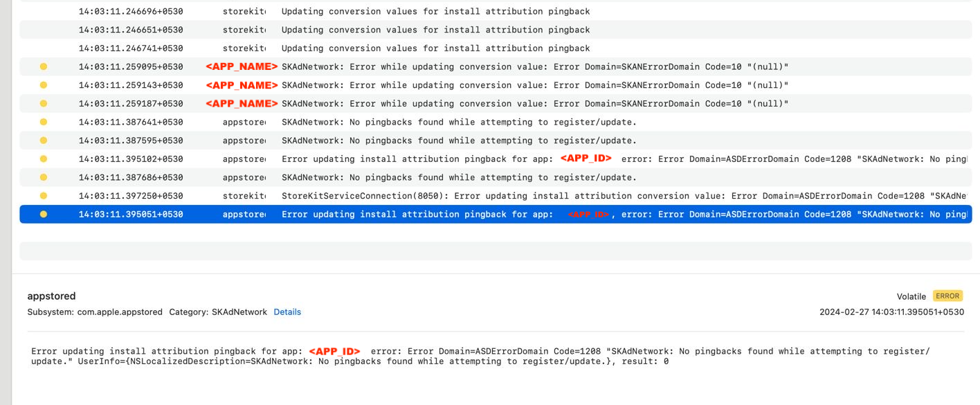Select the yellow dot beside the 14:03:11.259187 entry
Image resolution: width=980 pixels, height=405 pixels.
[x=43, y=104]
